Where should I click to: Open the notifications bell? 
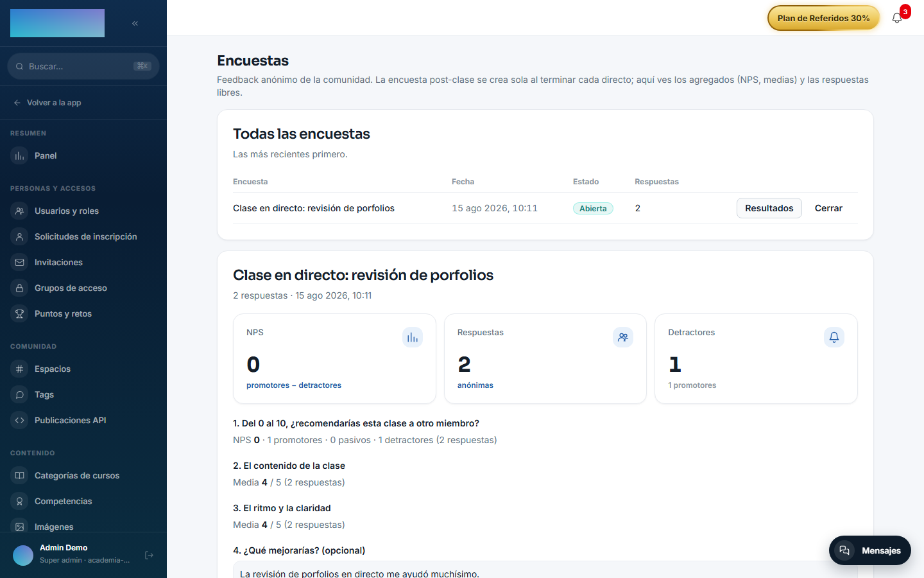(897, 18)
